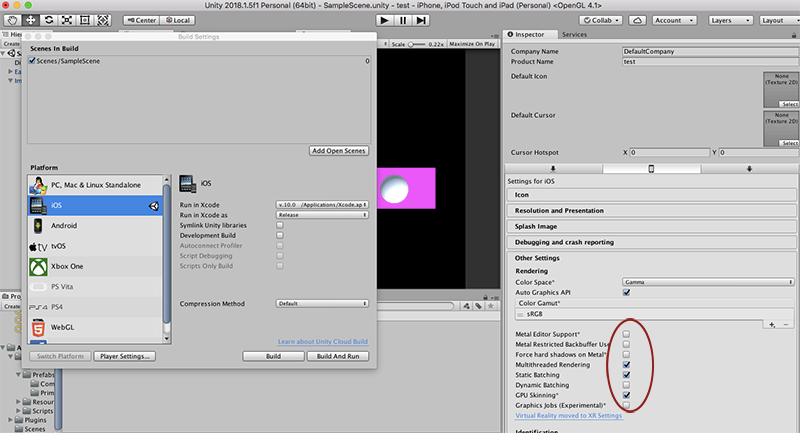The width and height of the screenshot is (800, 433).
Task: Switch to iOS platform settings tab
Action: [651, 169]
